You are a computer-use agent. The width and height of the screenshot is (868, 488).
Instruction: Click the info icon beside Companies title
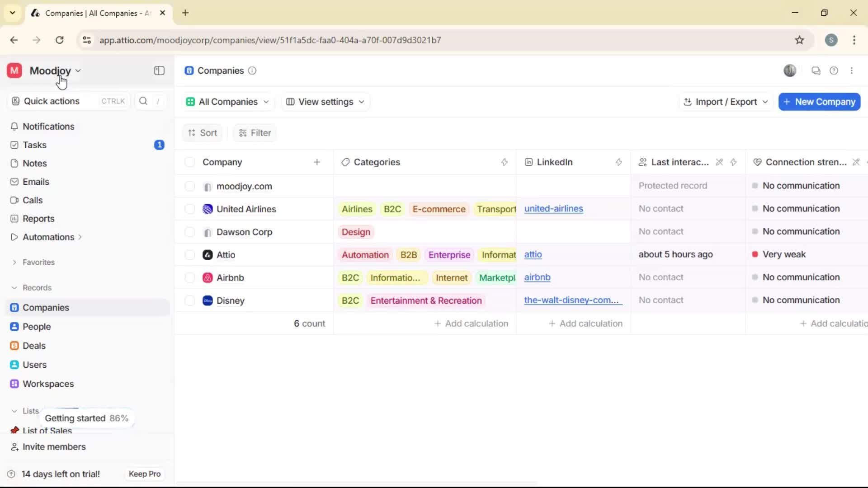pyautogui.click(x=252, y=70)
